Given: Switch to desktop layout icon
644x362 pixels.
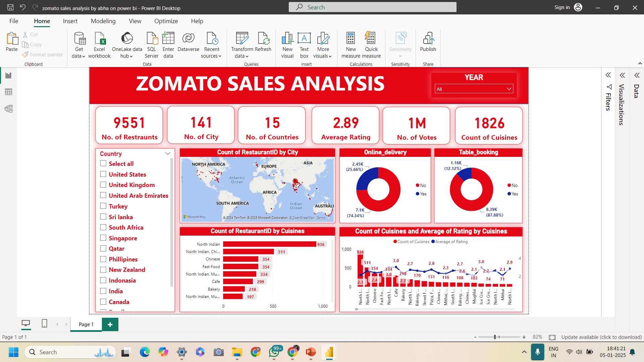Looking at the screenshot, I should (x=25, y=323).
